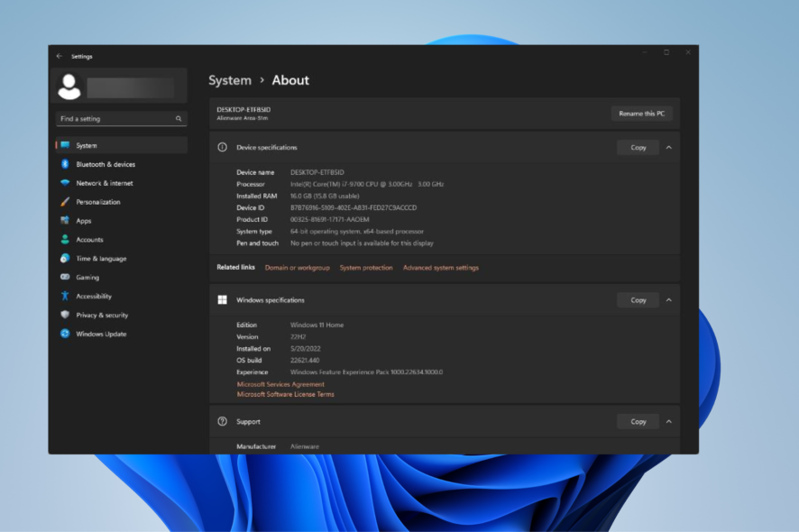Go back using the Settings back arrow

[x=60, y=56]
